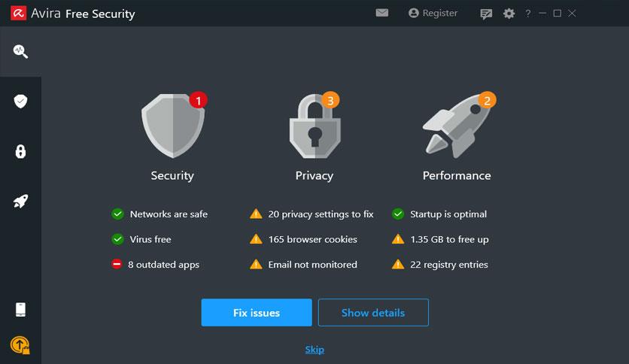Screen dimensions: 629x364
Task: Select the large Privacy padlock graphic
Action: coord(315,125)
